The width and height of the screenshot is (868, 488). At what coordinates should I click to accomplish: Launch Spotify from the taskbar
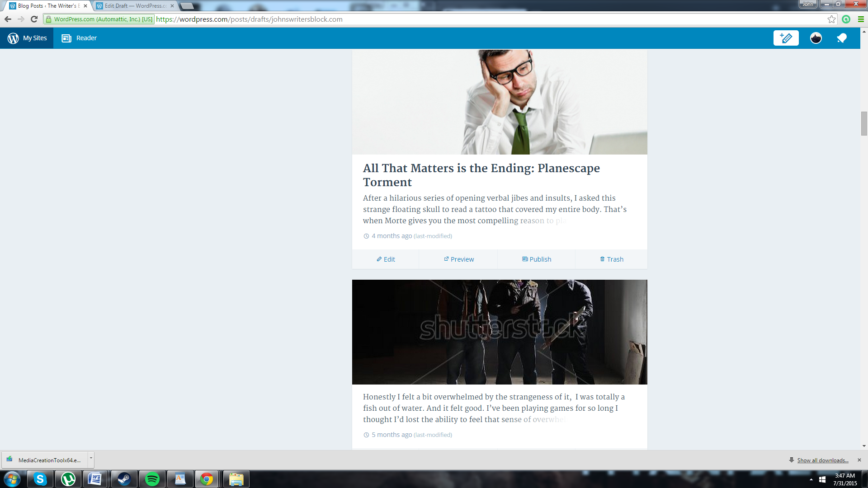coord(152,479)
